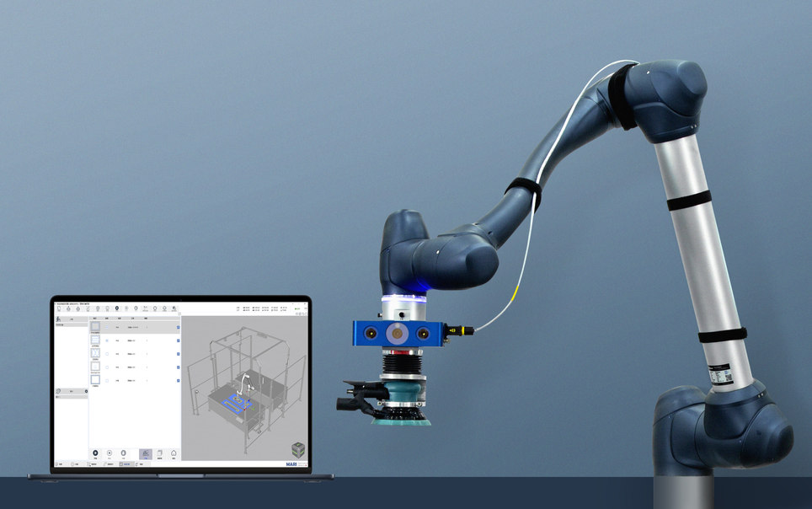Click the blue button ending the last table row
This screenshot has height=509, width=812.
click(178, 381)
